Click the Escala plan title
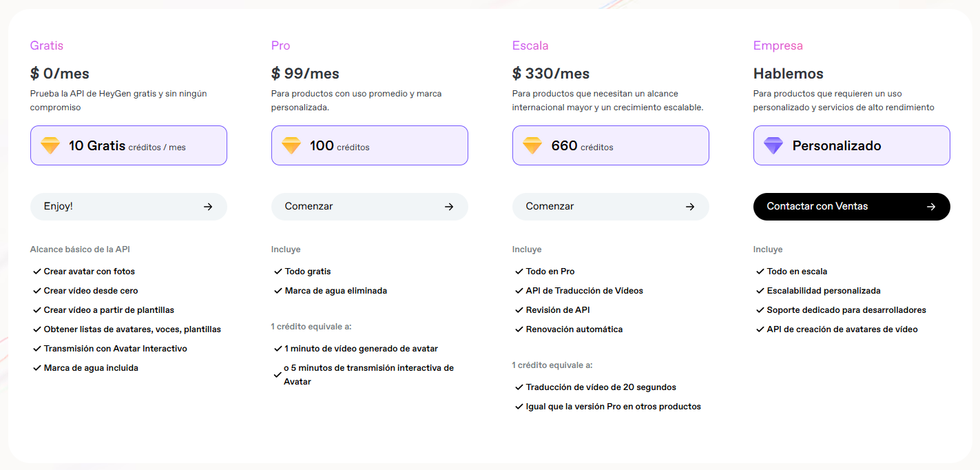Screen dimensions: 980x470 tap(530, 45)
